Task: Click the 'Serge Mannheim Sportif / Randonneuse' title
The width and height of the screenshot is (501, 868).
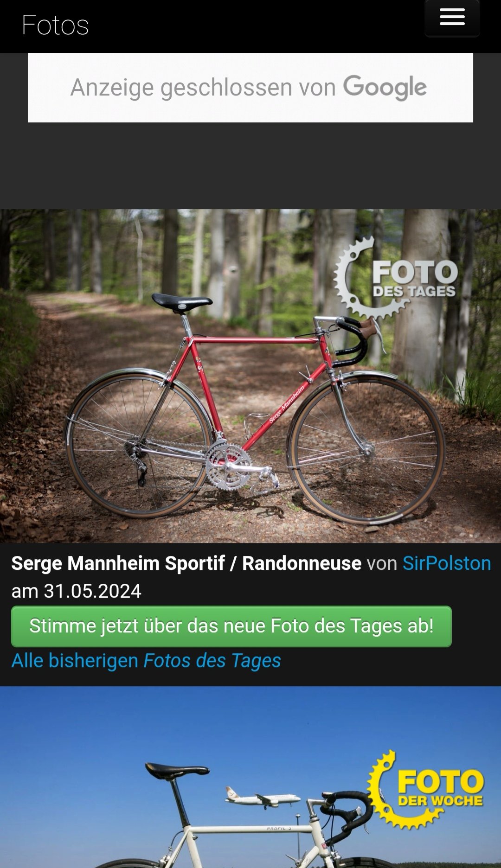Action: (x=186, y=563)
